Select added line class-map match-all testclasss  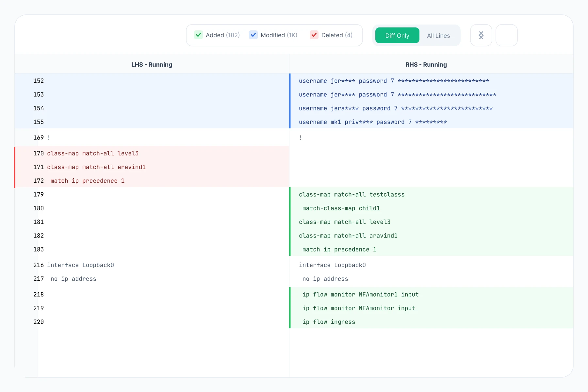(x=351, y=195)
